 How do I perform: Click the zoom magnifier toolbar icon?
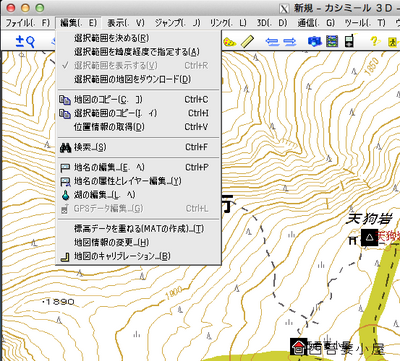pos(25,42)
